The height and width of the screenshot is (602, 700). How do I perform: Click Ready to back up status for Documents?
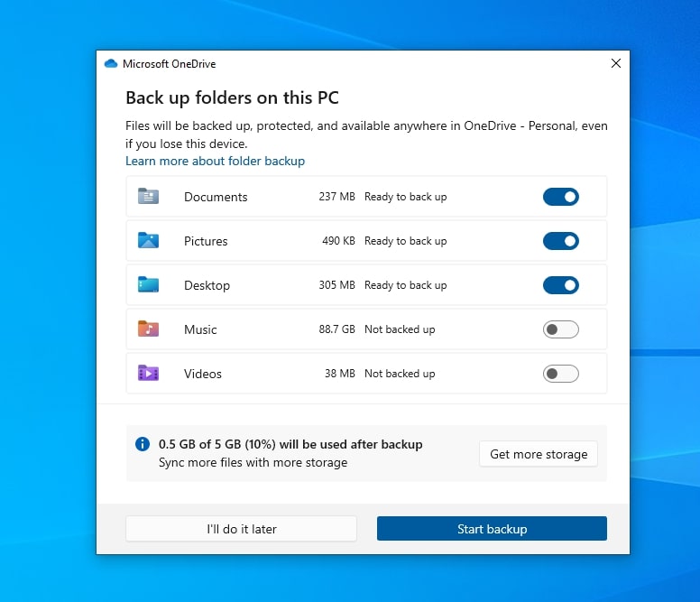tap(405, 197)
